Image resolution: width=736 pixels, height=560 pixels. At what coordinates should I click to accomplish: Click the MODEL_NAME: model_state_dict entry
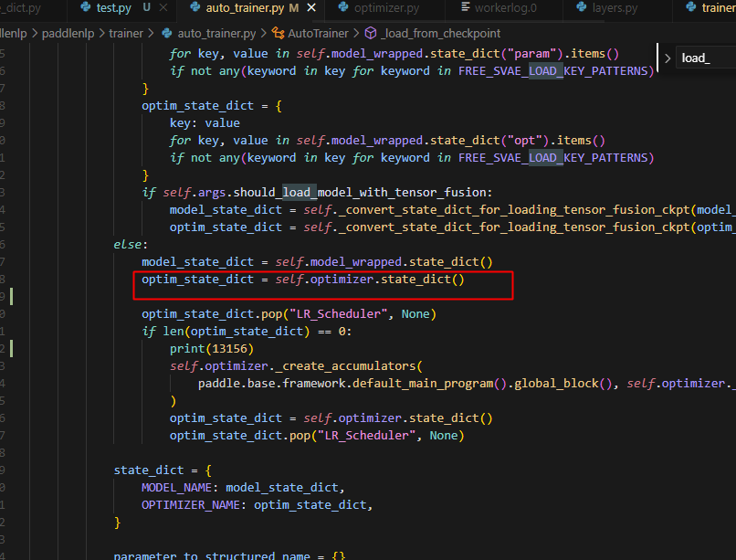tap(242, 487)
